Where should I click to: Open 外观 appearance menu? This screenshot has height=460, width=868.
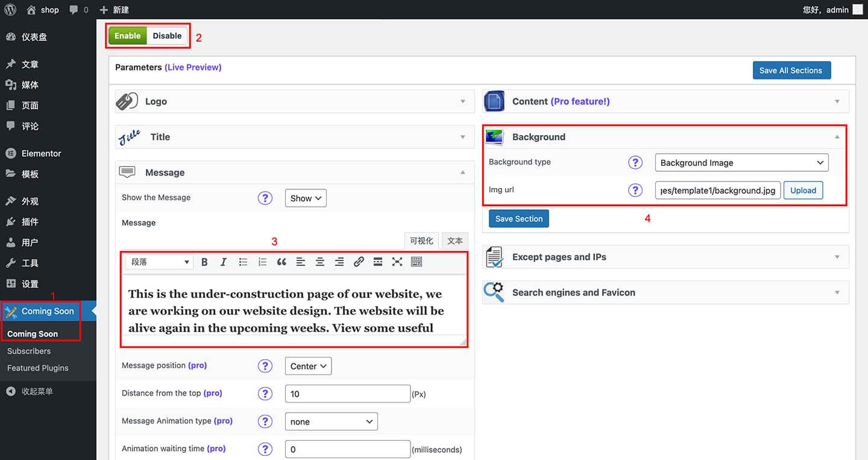[48, 201]
